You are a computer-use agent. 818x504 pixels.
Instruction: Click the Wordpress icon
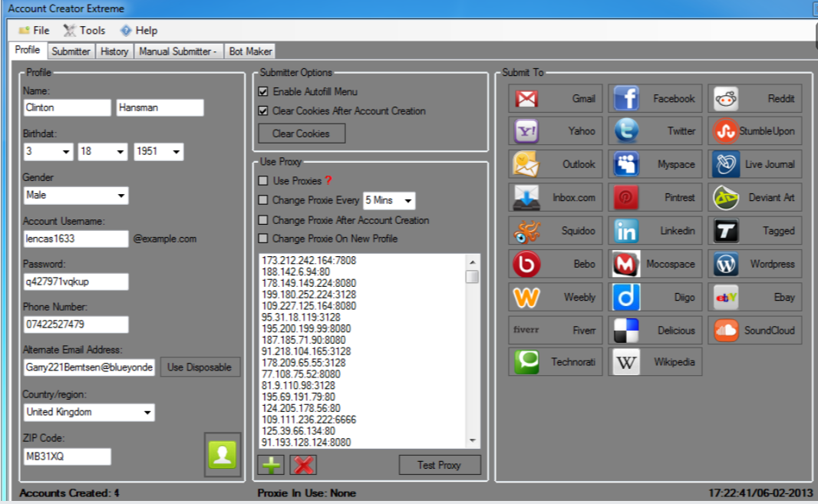pos(754,264)
